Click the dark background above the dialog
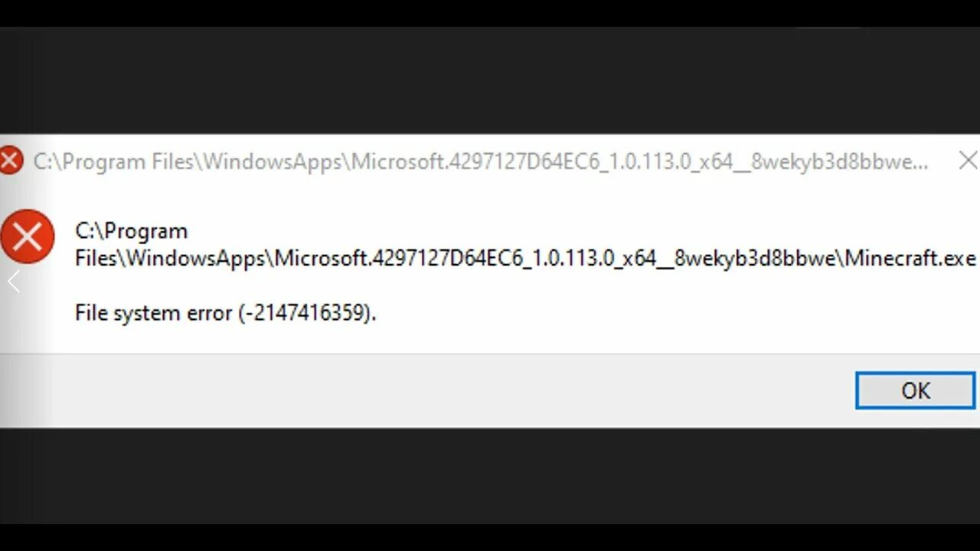980x551 pixels. (490, 80)
